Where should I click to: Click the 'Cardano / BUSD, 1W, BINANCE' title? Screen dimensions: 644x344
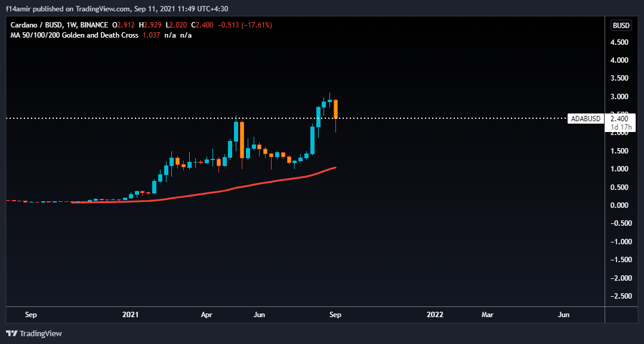(59, 26)
